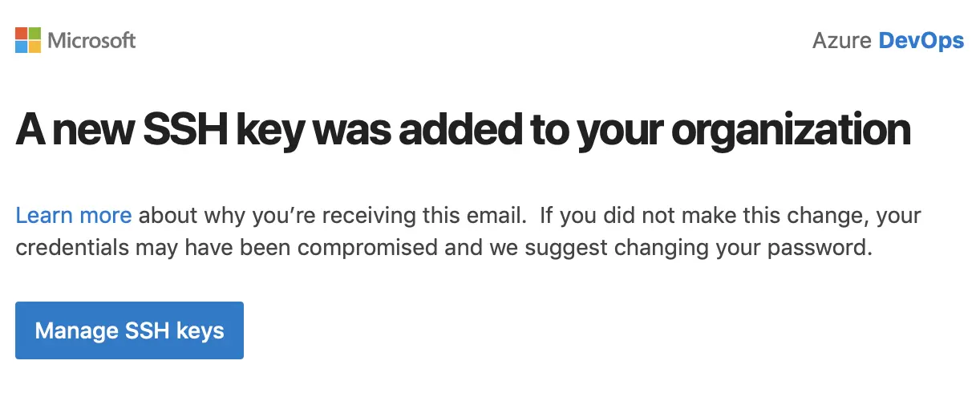This screenshot has height=393, width=980.
Task: Open the Learn more link
Action: point(74,215)
